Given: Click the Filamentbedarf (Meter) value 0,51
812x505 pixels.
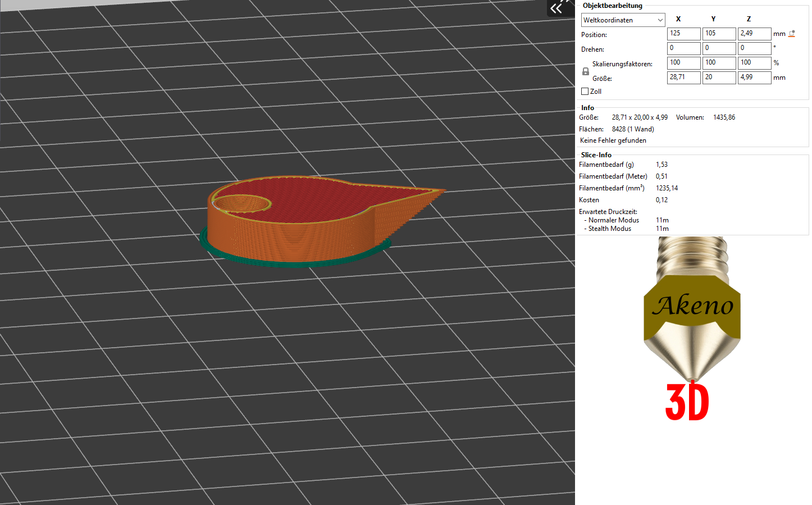Looking at the screenshot, I should [x=662, y=176].
